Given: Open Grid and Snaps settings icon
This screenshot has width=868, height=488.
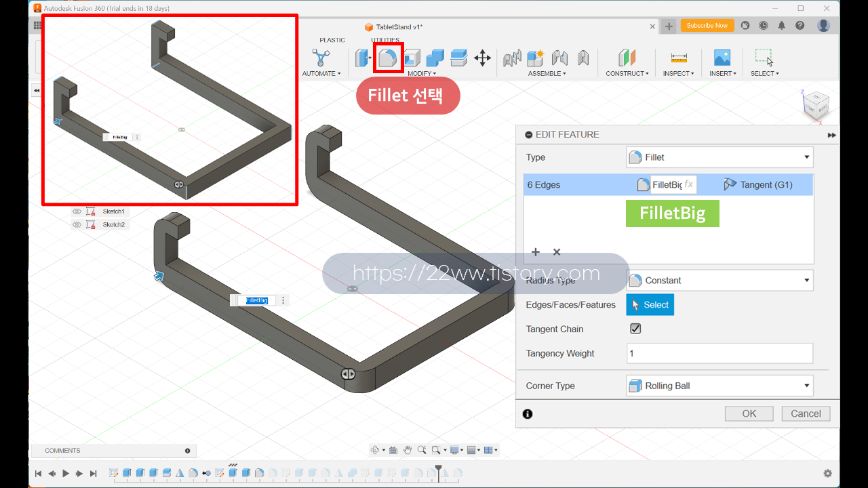Looking at the screenshot, I should tap(472, 450).
